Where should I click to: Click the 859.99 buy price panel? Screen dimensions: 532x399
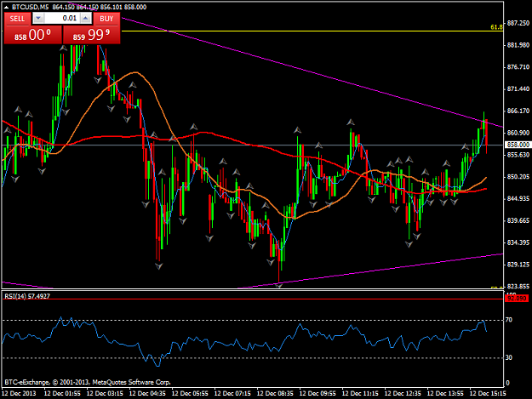91,35
